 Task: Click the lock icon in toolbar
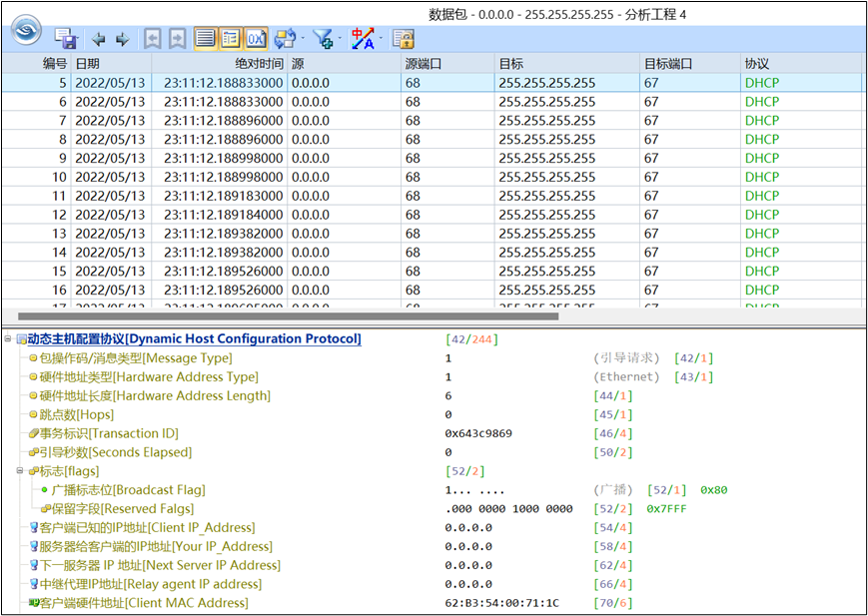tap(403, 39)
